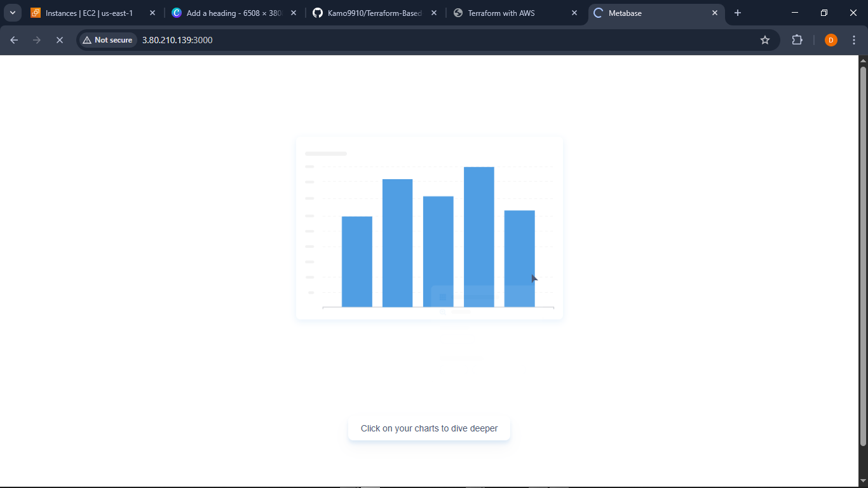Close the Instances EC2 tab
Screen dimensions: 868x488
(x=153, y=13)
